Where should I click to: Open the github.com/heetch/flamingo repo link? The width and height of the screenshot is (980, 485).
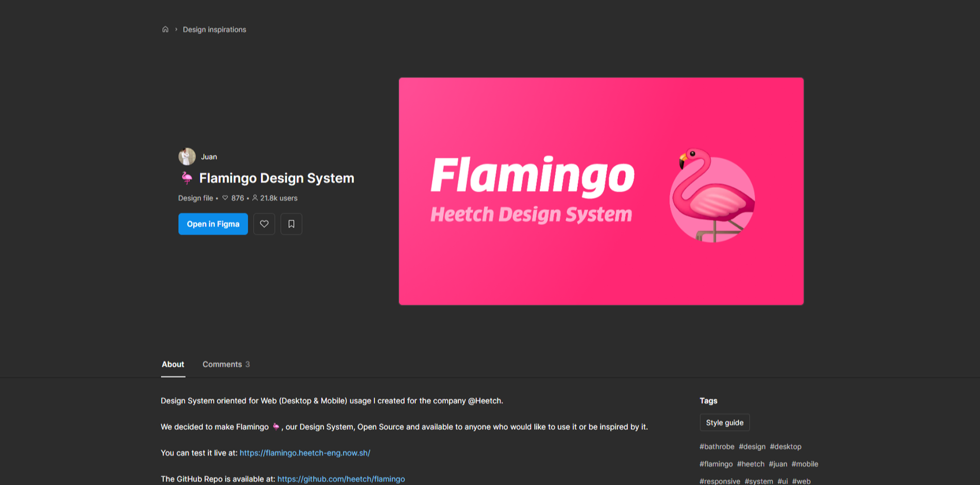tap(341, 479)
